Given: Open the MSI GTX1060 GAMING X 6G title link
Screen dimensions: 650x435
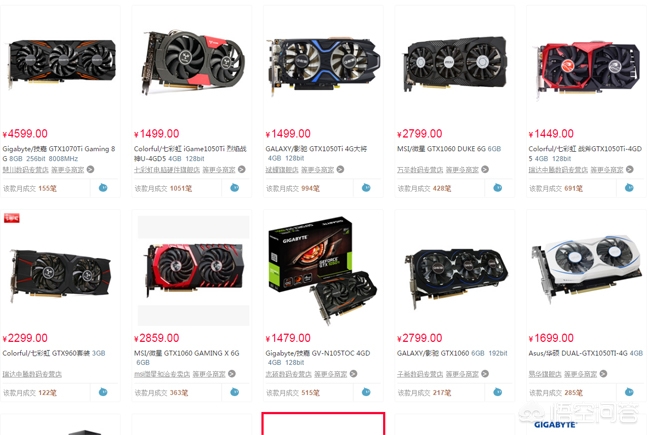Looking at the screenshot, I should click(x=187, y=357).
